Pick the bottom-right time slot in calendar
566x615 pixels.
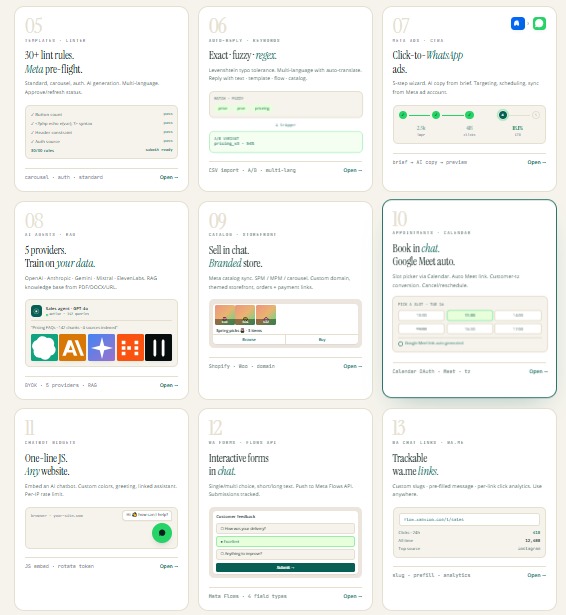(x=518, y=329)
